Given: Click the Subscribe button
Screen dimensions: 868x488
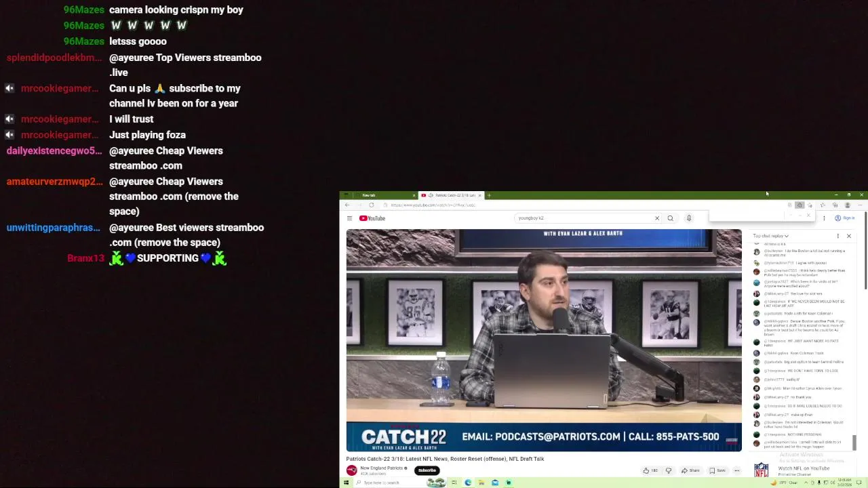Looking at the screenshot, I should (x=427, y=470).
